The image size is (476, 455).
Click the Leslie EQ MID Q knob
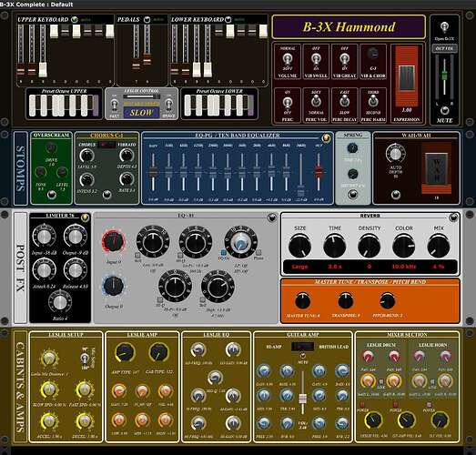pos(215,378)
